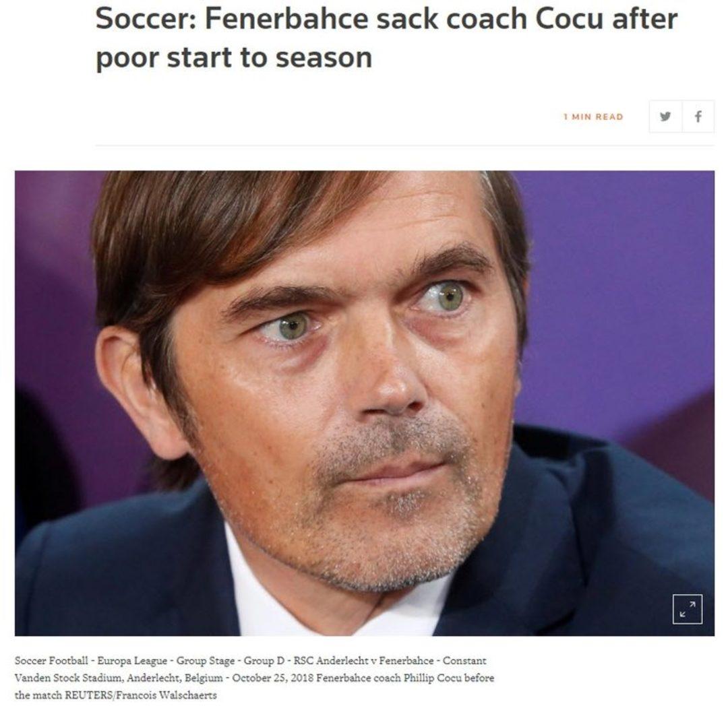This screenshot has height=706, width=728.
Task: Expand the photo to fullscreen
Action: pos(687,609)
